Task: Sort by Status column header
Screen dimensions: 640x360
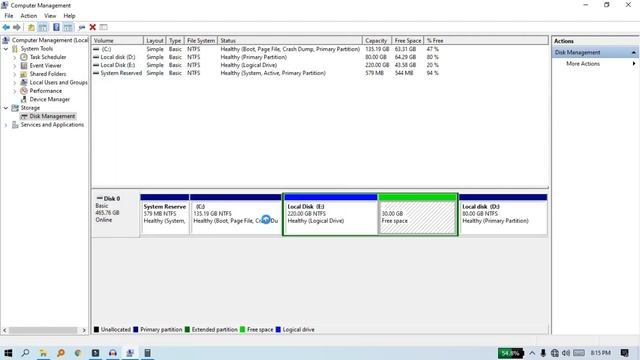Action: pos(290,40)
